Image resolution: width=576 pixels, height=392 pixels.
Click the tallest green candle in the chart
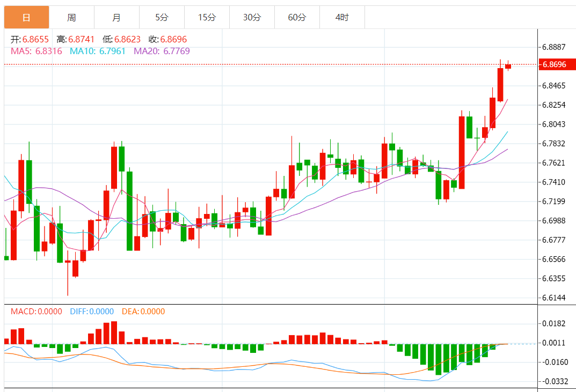pyautogui.click(x=130, y=211)
